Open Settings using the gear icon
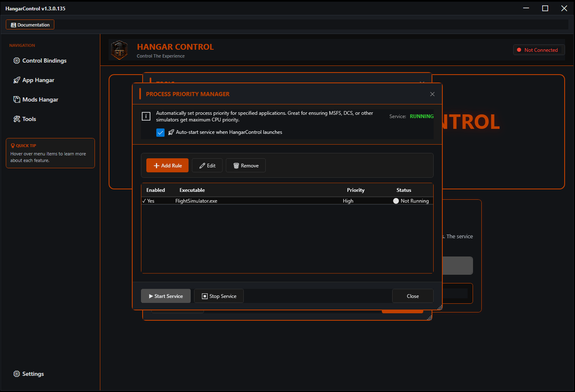This screenshot has height=392, width=575. click(17, 374)
